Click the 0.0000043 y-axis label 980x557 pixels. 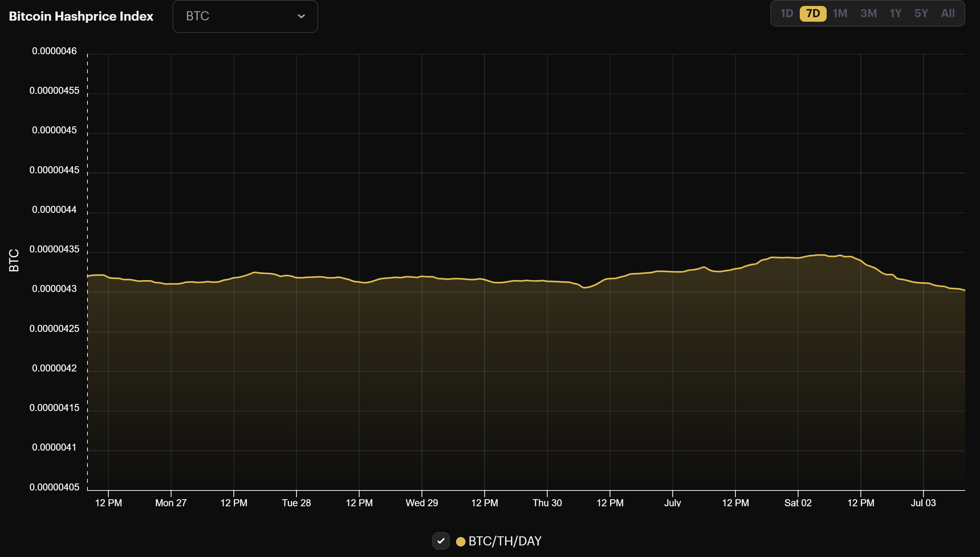pos(54,289)
